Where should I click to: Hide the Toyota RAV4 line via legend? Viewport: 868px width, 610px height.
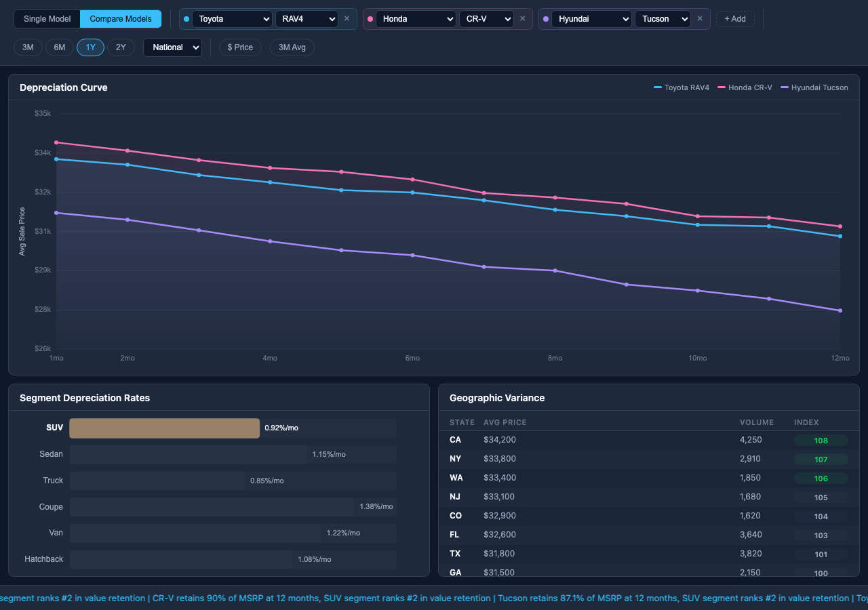pos(682,87)
